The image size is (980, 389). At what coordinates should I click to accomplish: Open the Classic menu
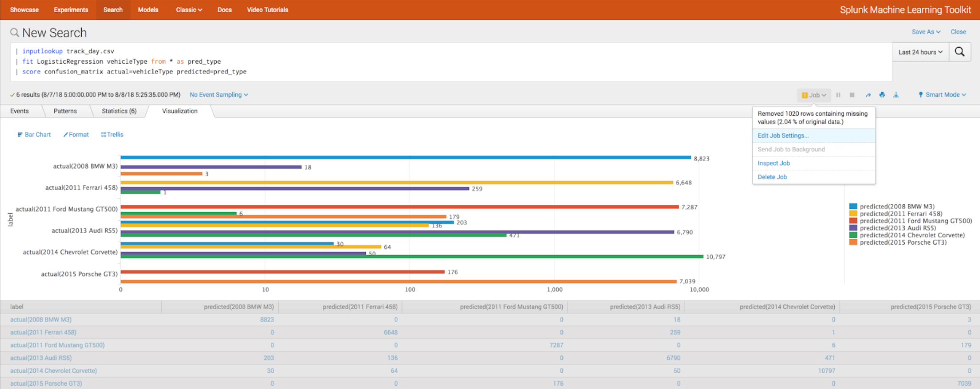[188, 9]
